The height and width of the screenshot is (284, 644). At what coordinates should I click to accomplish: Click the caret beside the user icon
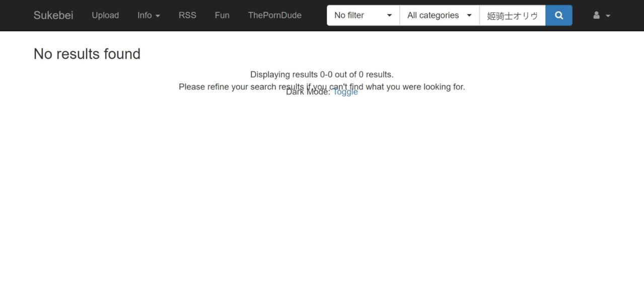click(608, 16)
